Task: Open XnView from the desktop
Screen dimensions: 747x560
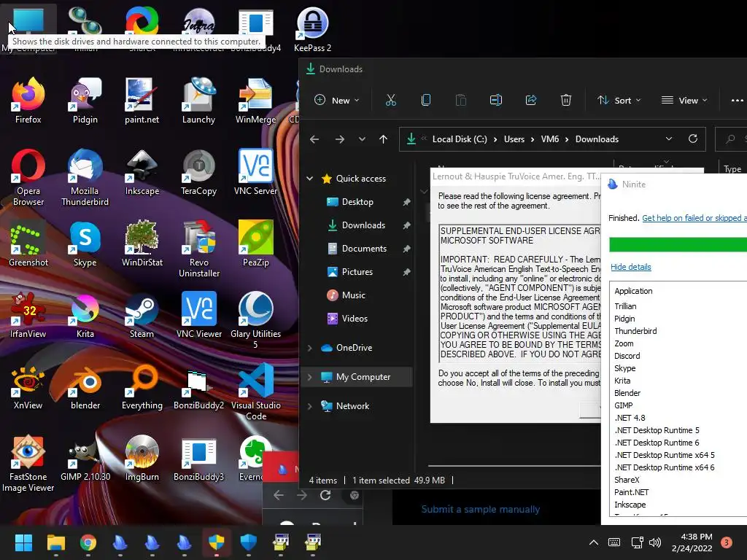Action: tap(28, 386)
